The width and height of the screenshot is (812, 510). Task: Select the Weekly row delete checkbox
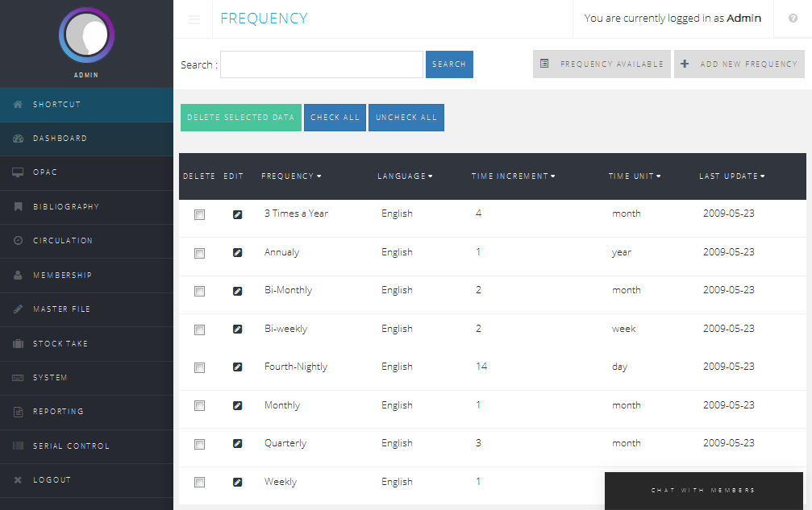[199, 483]
